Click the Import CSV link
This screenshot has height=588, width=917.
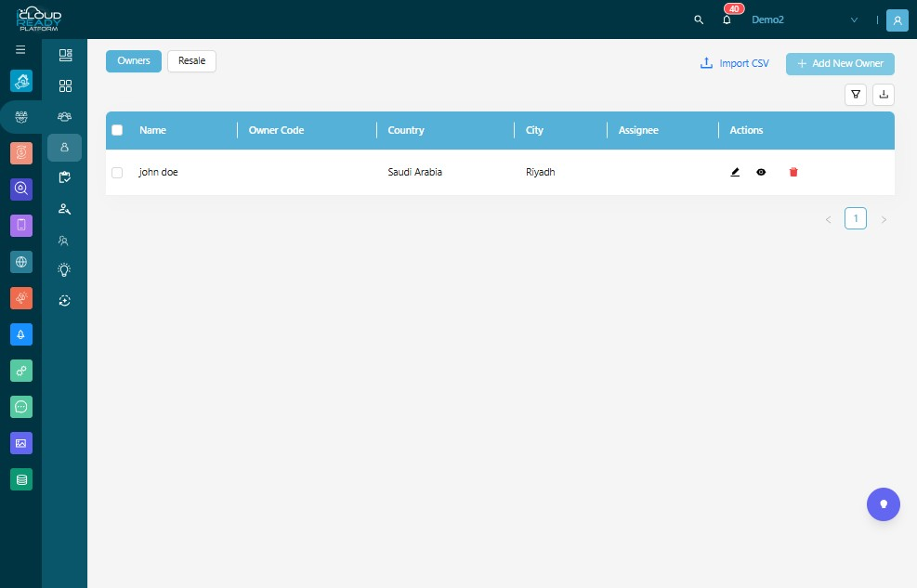(x=735, y=63)
